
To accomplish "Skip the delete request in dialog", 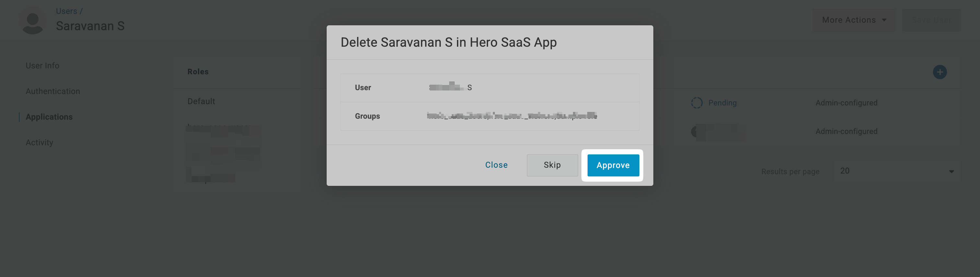I will (552, 165).
